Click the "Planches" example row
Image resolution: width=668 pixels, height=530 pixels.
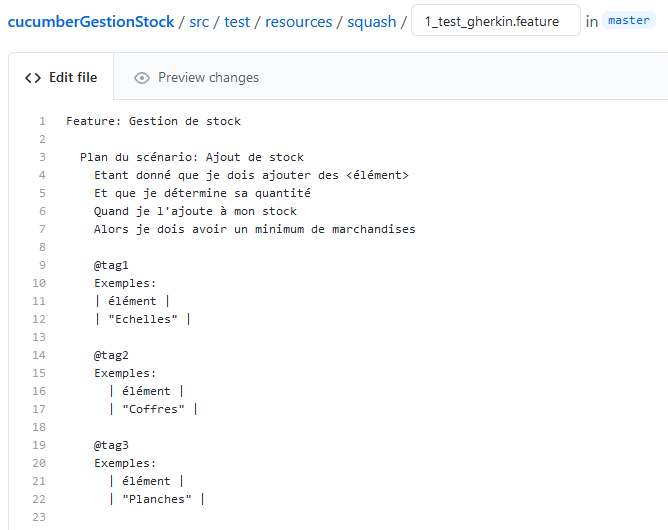coord(156,499)
